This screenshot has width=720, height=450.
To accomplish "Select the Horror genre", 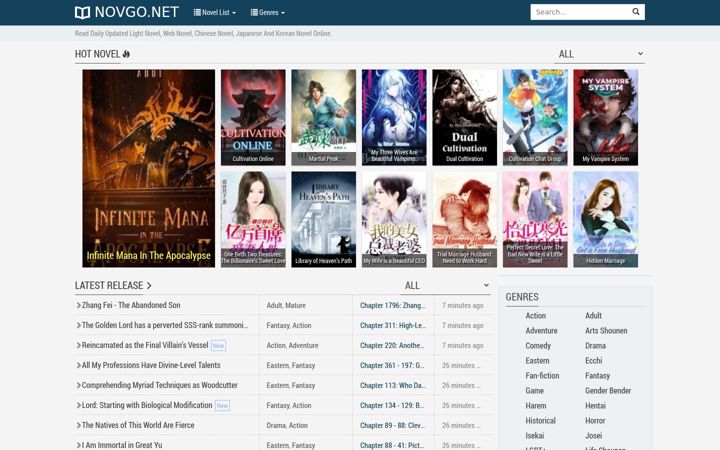I will tap(595, 421).
